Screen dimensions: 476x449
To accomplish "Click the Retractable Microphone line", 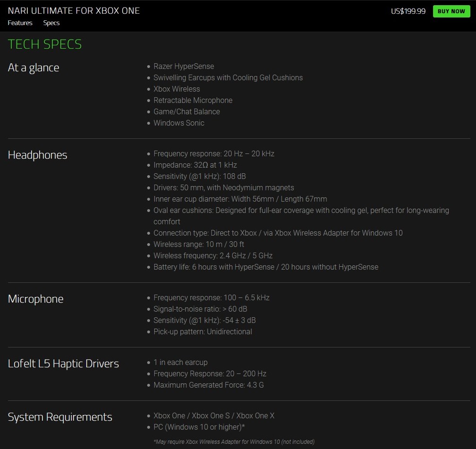I will (193, 100).
